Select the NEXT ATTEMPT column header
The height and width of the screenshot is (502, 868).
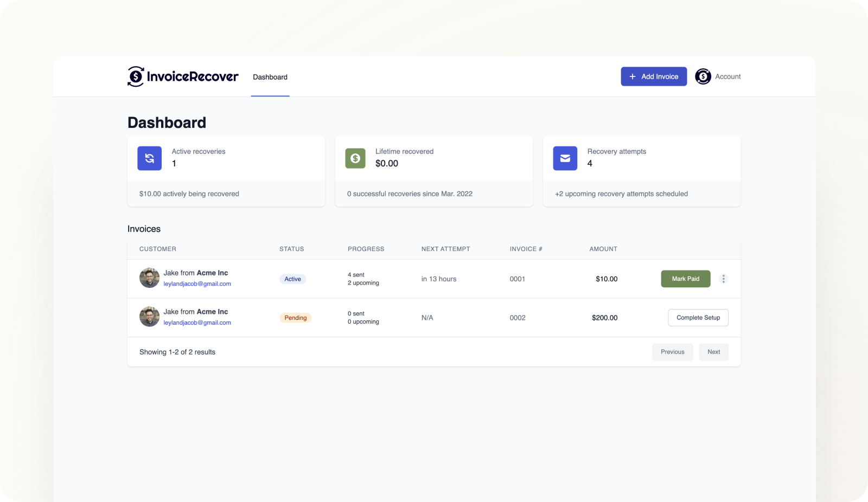click(446, 249)
